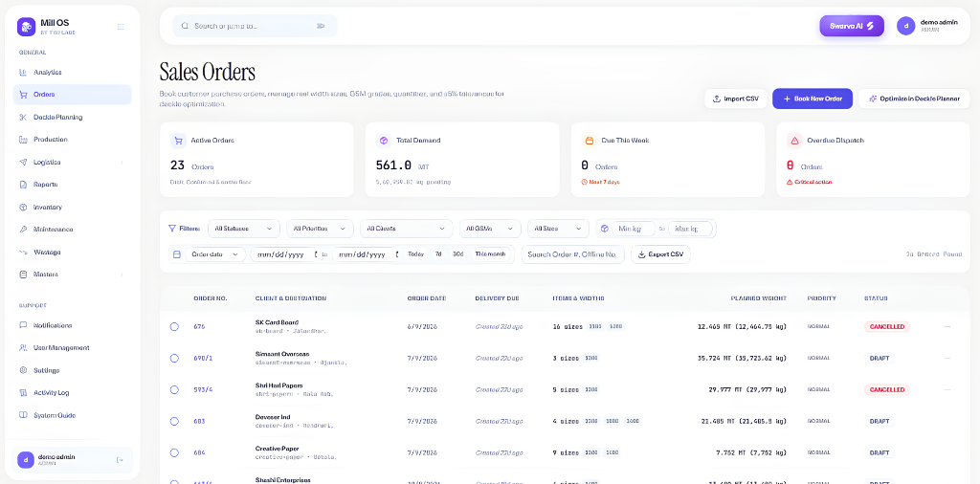Screen dimensions: 980x484
Task: Click the Search Order #, Offline No. field
Action: (572, 254)
